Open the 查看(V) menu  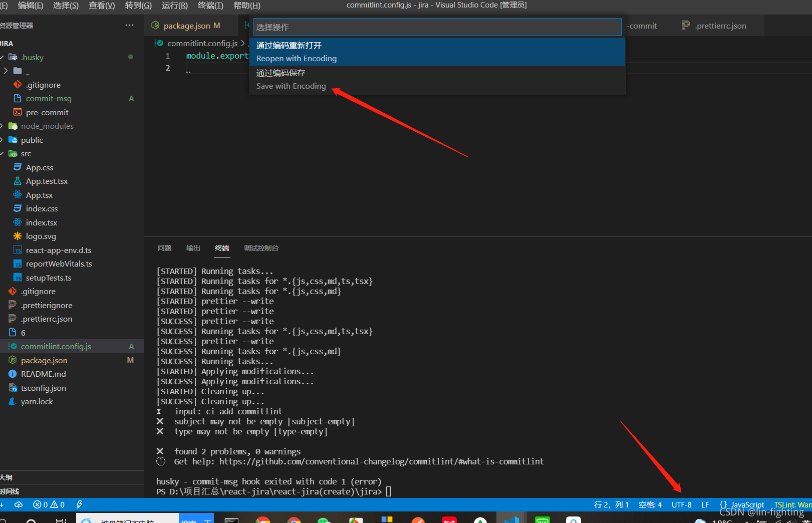coord(102,5)
